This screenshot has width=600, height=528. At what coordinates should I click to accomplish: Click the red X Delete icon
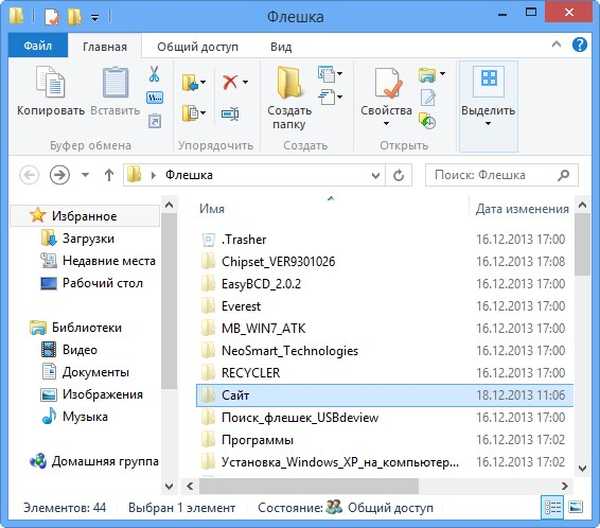[231, 82]
